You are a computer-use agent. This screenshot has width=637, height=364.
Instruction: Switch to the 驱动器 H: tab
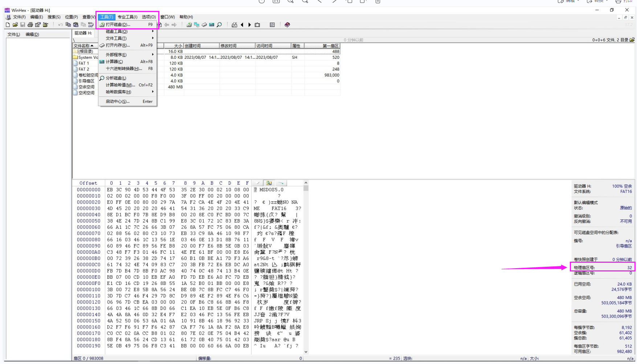pos(83,33)
